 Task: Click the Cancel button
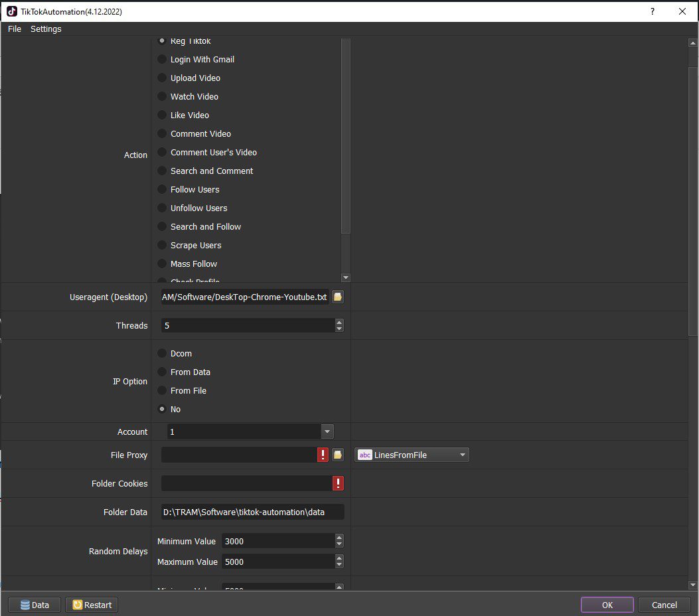[x=664, y=605]
